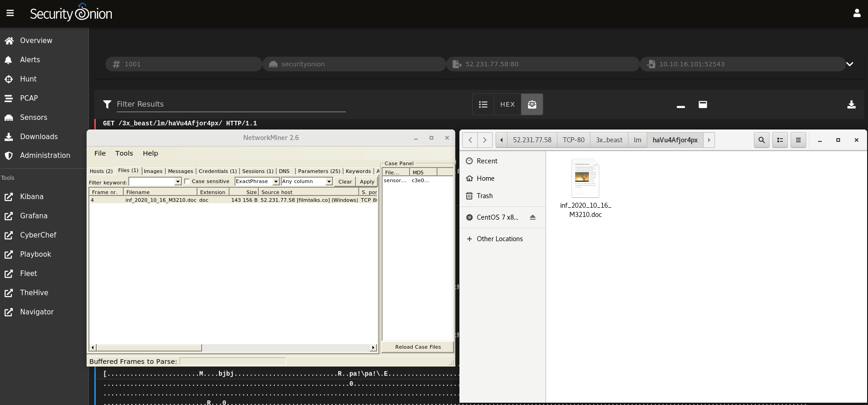Click the Clear filter button
The height and width of the screenshot is (405, 868).
click(345, 182)
